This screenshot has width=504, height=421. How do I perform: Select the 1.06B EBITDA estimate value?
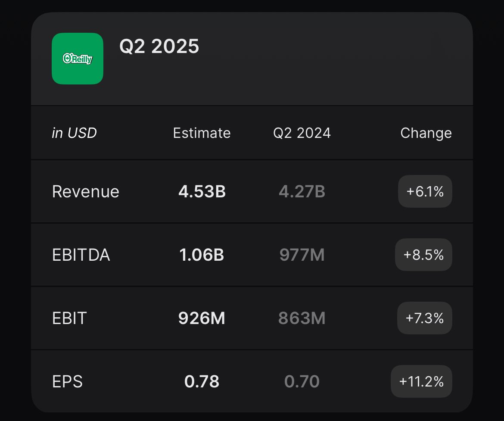pyautogui.click(x=202, y=255)
